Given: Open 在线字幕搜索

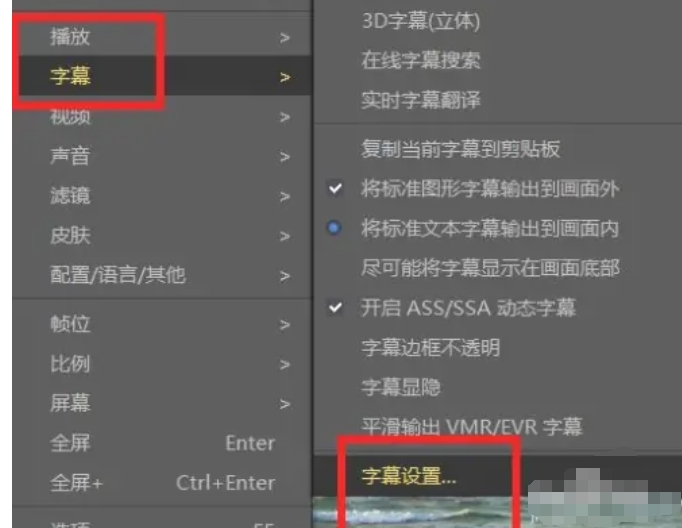Looking at the screenshot, I should pos(498,60).
